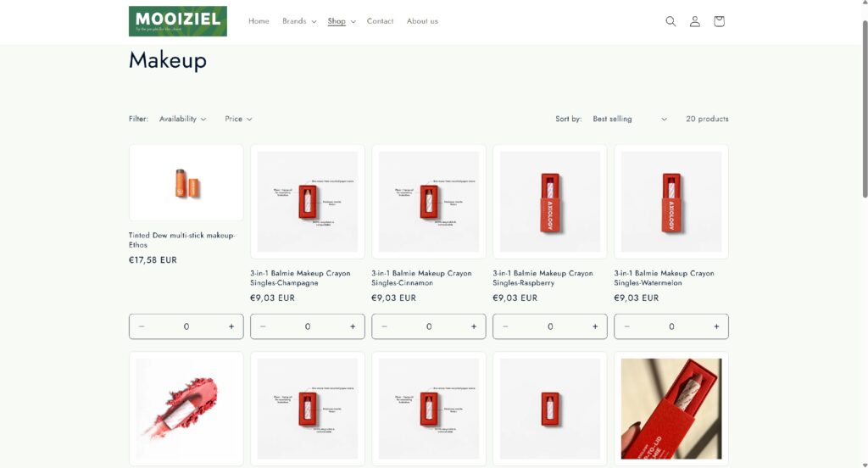Open the Contact page link

point(380,21)
